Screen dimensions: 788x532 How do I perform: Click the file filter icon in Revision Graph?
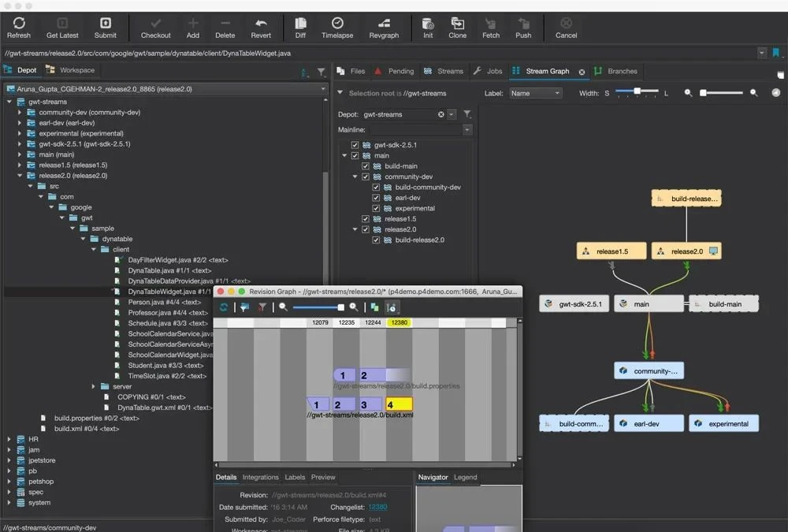coord(244,307)
